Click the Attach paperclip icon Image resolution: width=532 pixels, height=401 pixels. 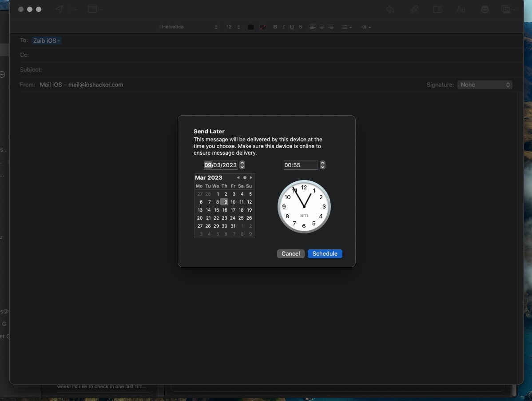coord(414,9)
